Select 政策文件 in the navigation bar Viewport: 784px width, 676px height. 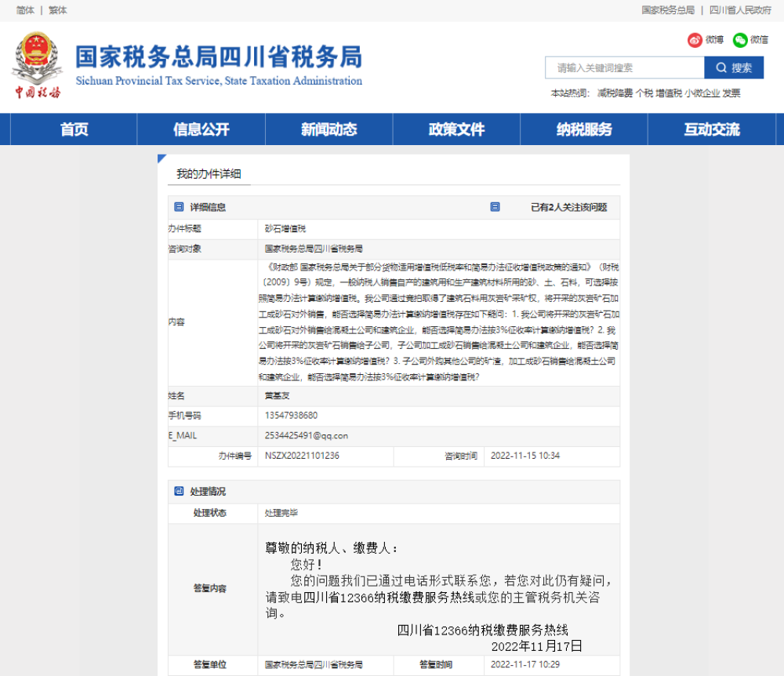pos(456,129)
